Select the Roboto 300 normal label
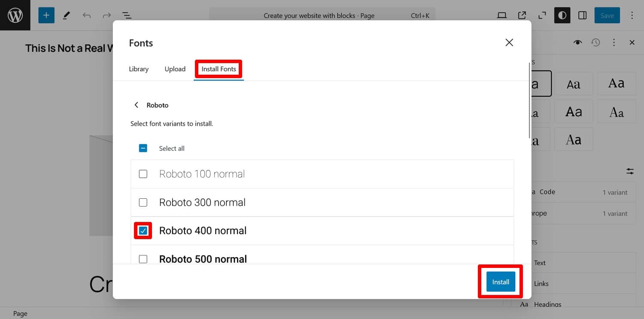The image size is (644, 319). [202, 202]
